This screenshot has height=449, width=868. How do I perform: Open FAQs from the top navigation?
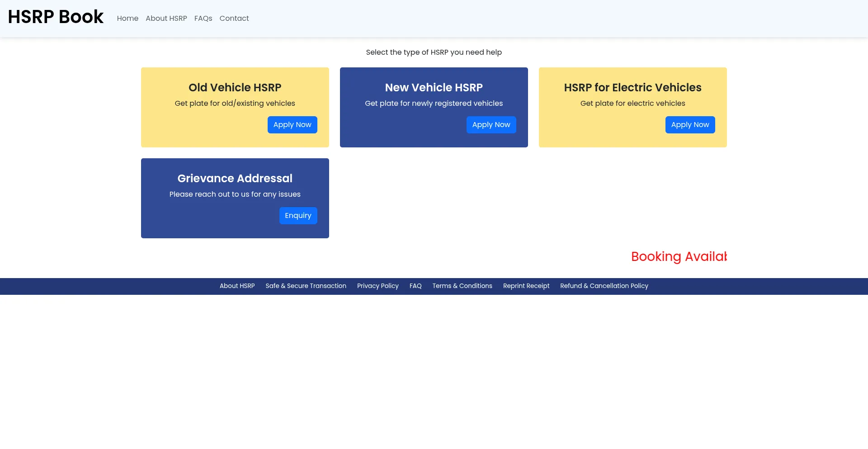point(203,19)
